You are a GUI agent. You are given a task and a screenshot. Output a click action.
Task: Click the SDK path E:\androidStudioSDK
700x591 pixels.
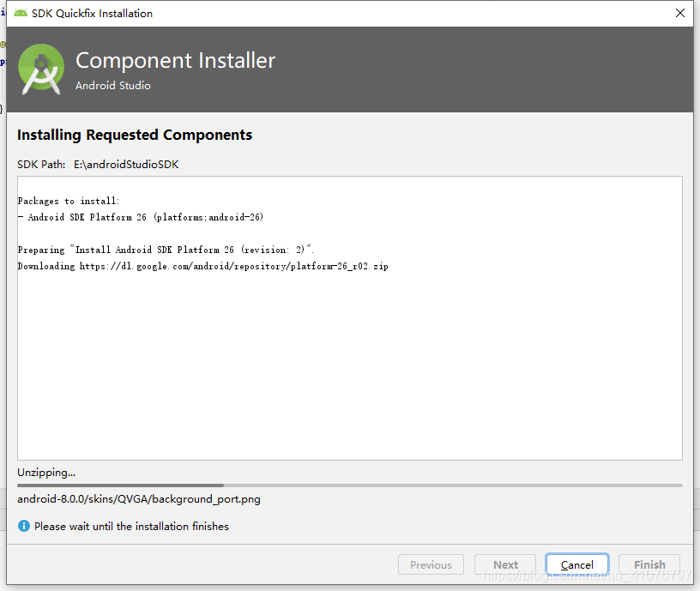126,165
